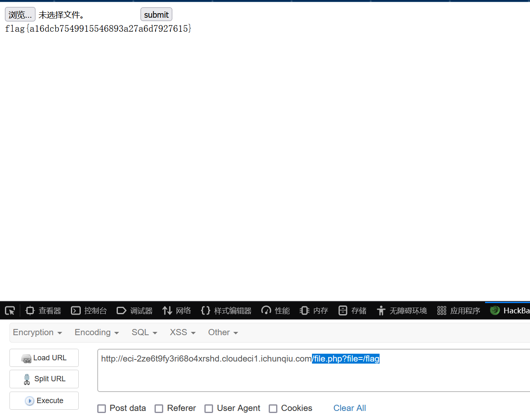Open the XSS dropdown menu
Image resolution: width=530 pixels, height=420 pixels.
(x=183, y=332)
